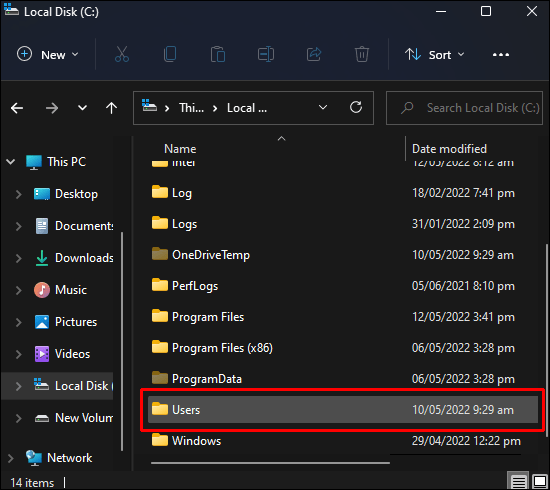Click the Delete trash icon
Image resolution: width=550 pixels, height=490 pixels.
(x=362, y=54)
